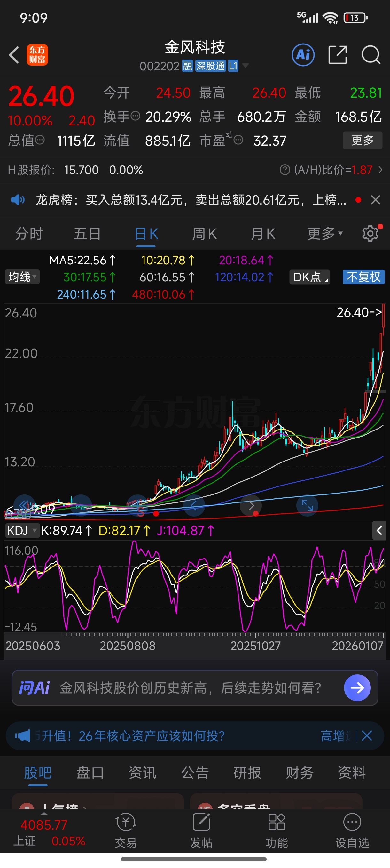Open the 东方财富 logo icon
Viewport: 390px width, 868px height.
click(37, 55)
